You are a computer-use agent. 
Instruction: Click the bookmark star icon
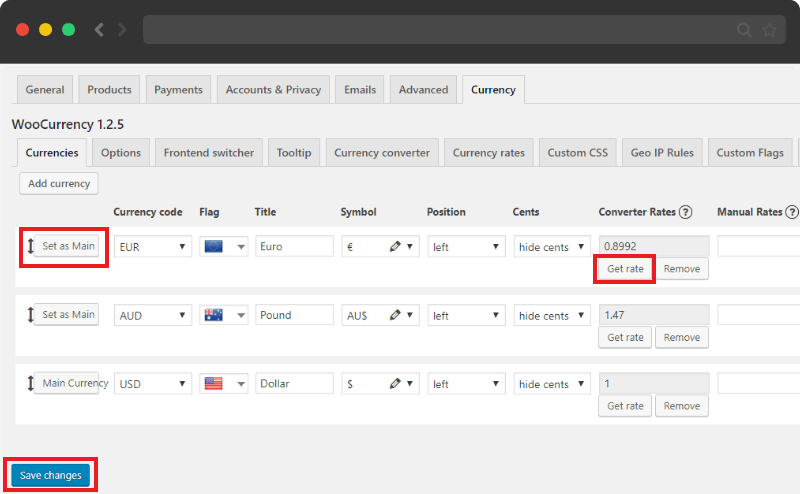(x=769, y=30)
